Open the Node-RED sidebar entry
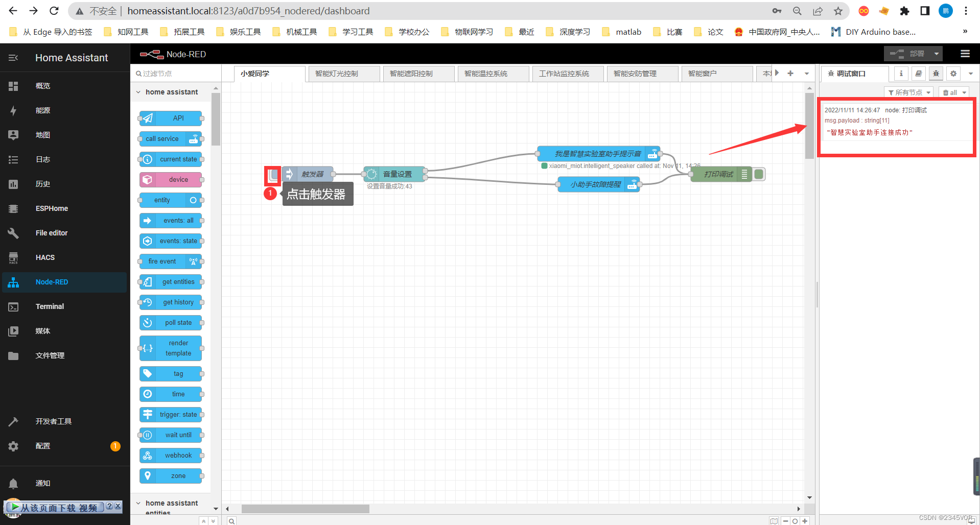Screen dimensions: 980x525 pyautogui.click(x=64, y=282)
